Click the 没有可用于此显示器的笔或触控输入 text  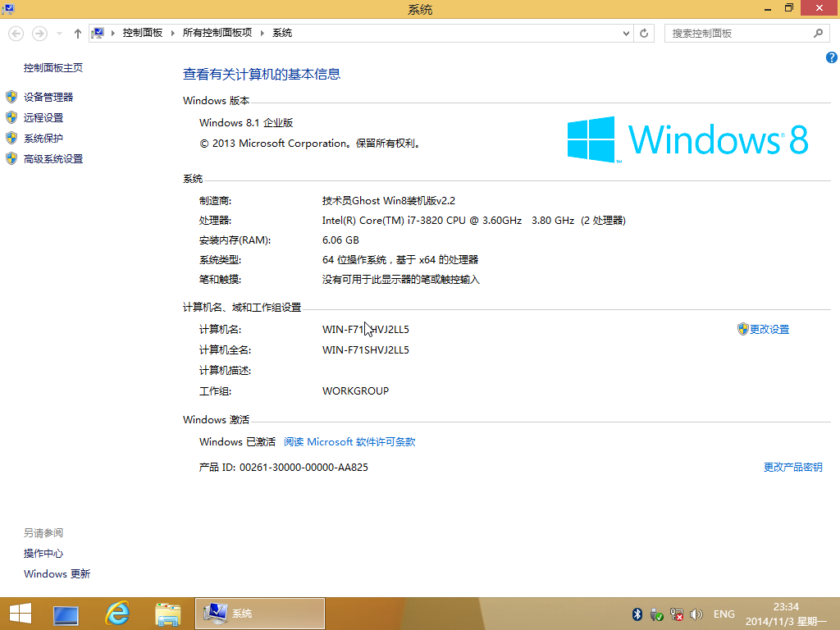pos(400,280)
